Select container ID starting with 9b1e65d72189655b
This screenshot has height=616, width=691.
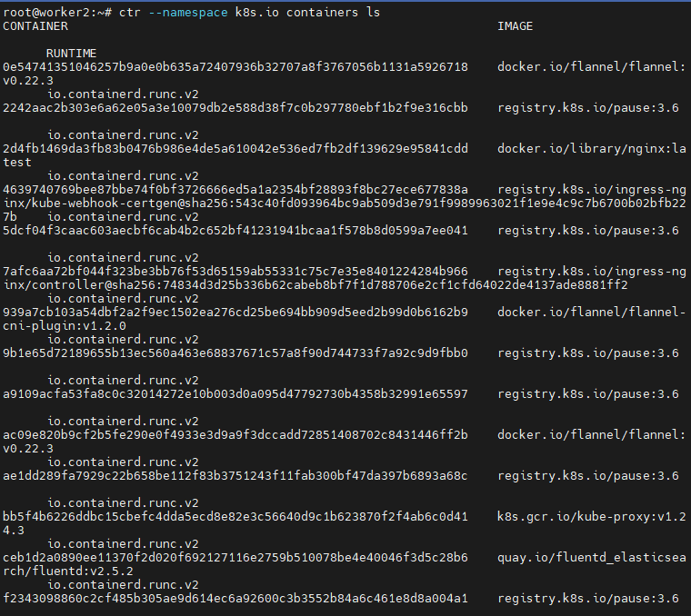235,353
